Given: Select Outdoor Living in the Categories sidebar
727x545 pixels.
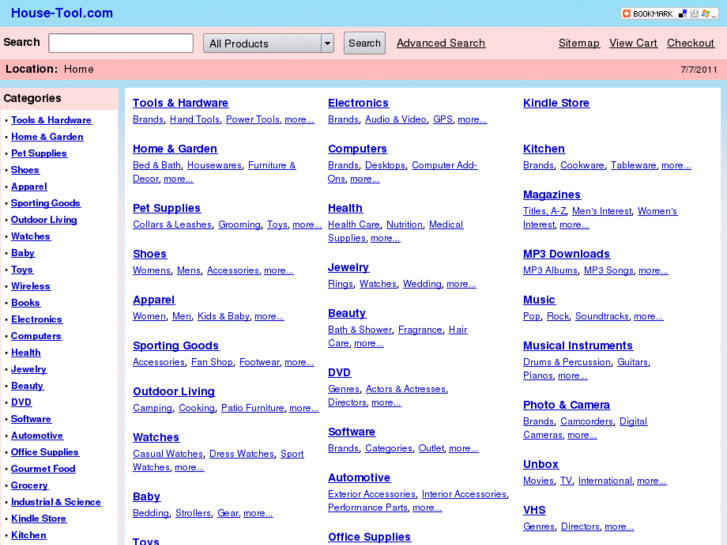Looking at the screenshot, I should point(44,220).
